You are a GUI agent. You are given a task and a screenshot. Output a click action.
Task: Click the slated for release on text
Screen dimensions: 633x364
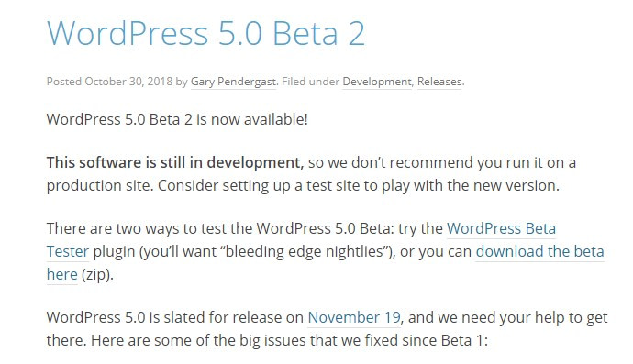coord(226,317)
